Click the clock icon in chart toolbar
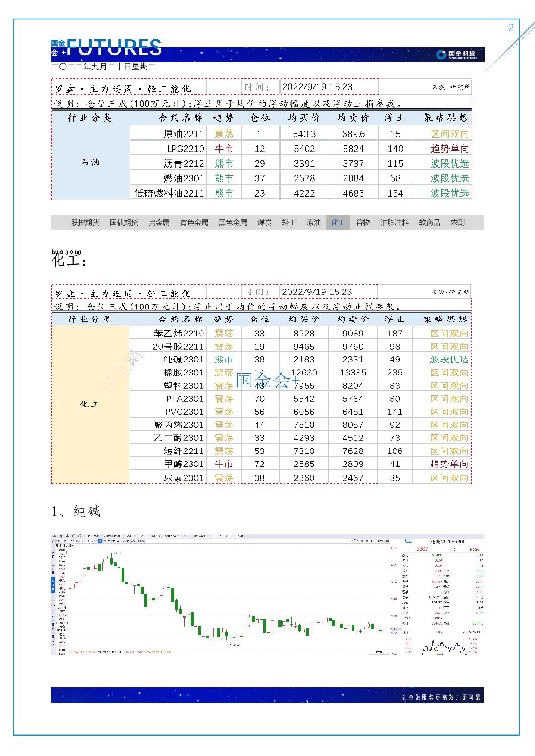This screenshot has width=535, height=756. 80,536
